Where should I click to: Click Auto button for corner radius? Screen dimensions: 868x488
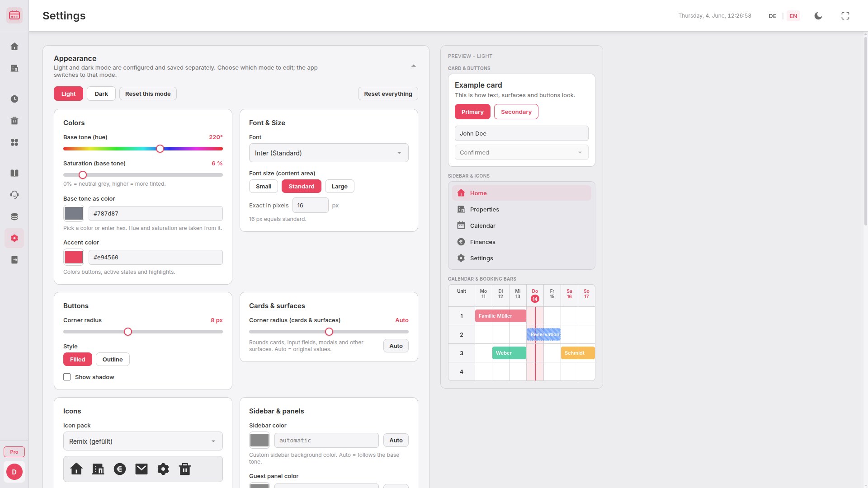(x=396, y=346)
